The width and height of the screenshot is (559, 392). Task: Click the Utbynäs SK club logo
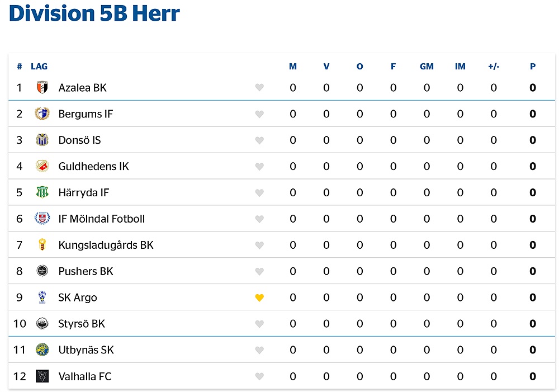click(x=42, y=350)
